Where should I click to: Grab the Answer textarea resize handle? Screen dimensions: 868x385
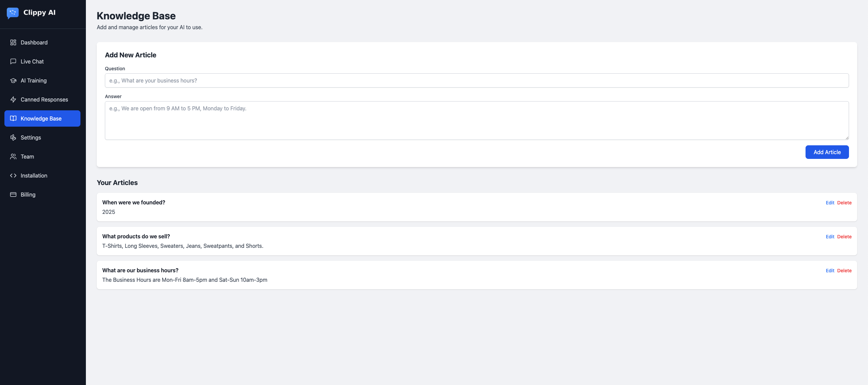tap(847, 138)
